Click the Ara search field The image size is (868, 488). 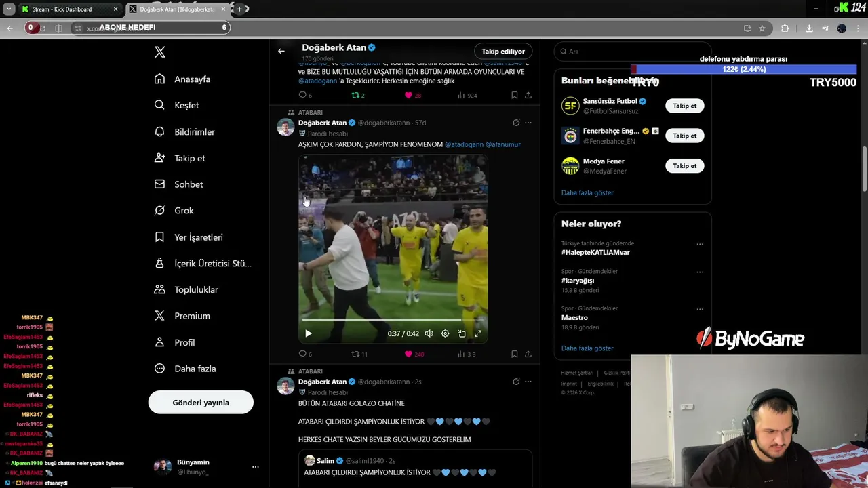pyautogui.click(x=633, y=52)
